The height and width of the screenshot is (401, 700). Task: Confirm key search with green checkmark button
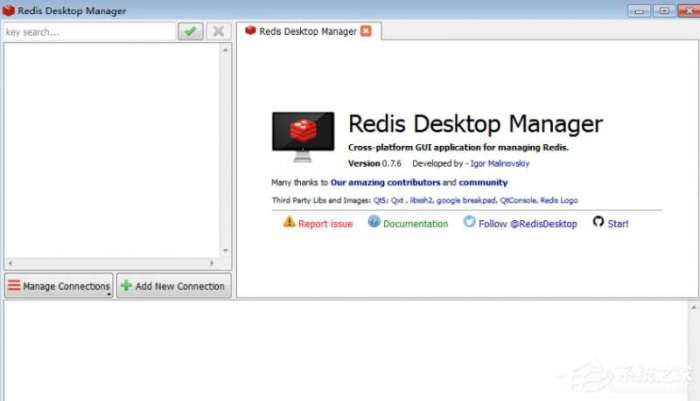coord(191,32)
